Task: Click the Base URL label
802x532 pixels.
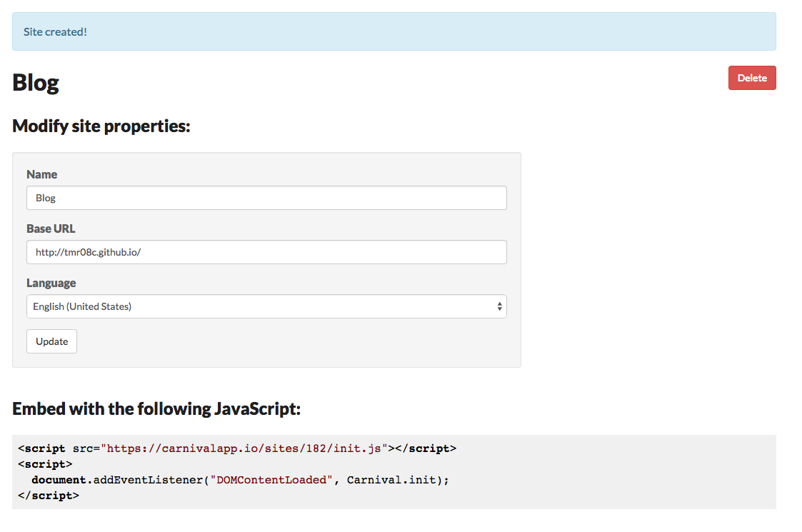Action: [x=51, y=229]
